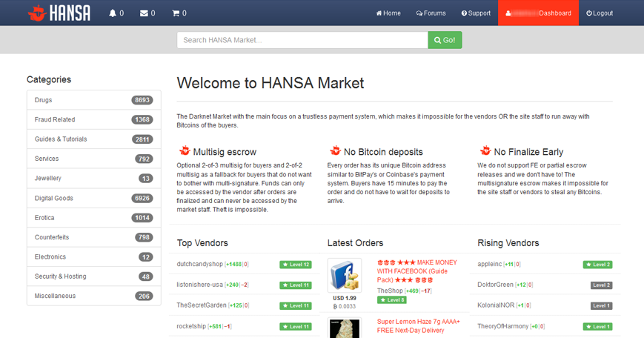Image resolution: width=644 pixels, height=338 pixels.
Task: Click the 6926 badge for Digital Goods
Action: (142, 198)
